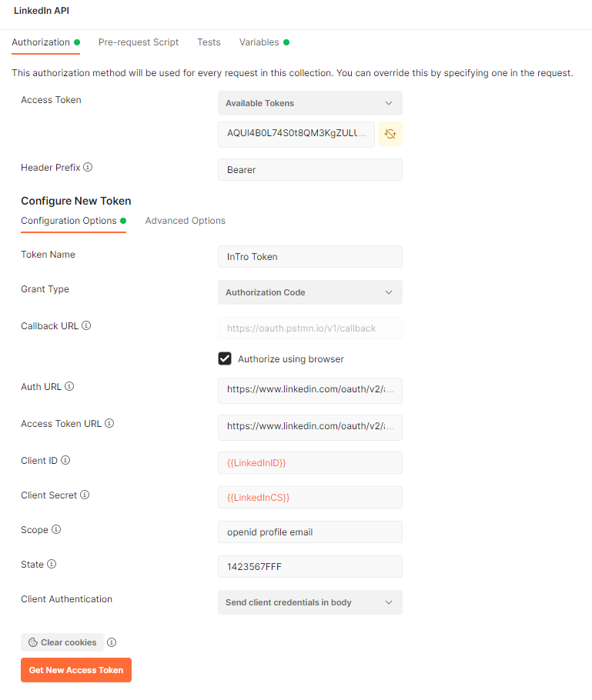
Task: Open the Client Authentication dropdown
Action: pyautogui.click(x=309, y=602)
